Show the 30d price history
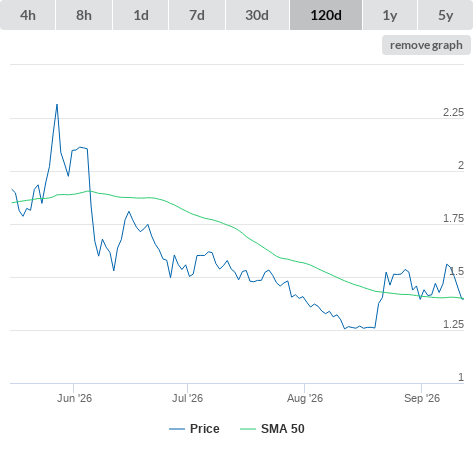This screenshot has width=474, height=455. pos(257,15)
